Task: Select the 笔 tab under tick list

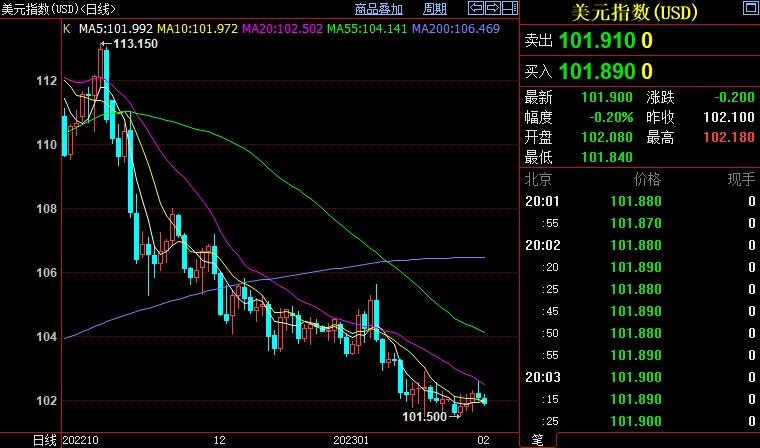Action: [537, 440]
